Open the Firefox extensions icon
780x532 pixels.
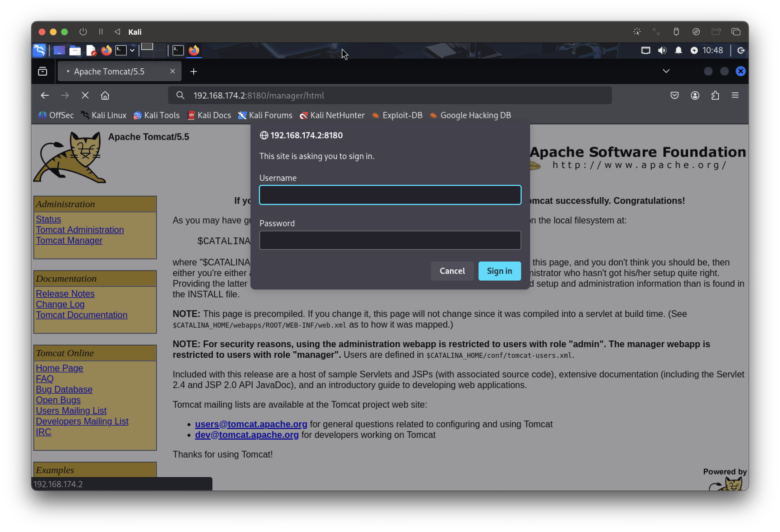(x=715, y=95)
